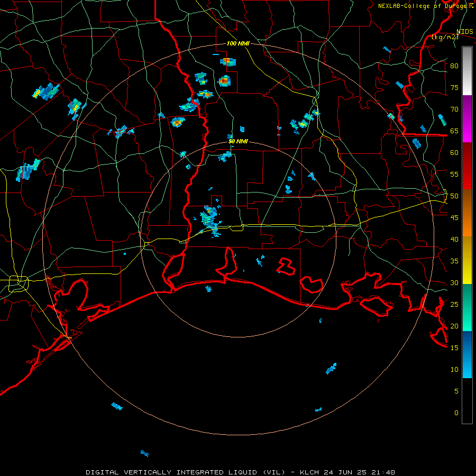This screenshot has height=476, width=476.
Task: Click the 30 value on the scale
Action: (x=454, y=282)
